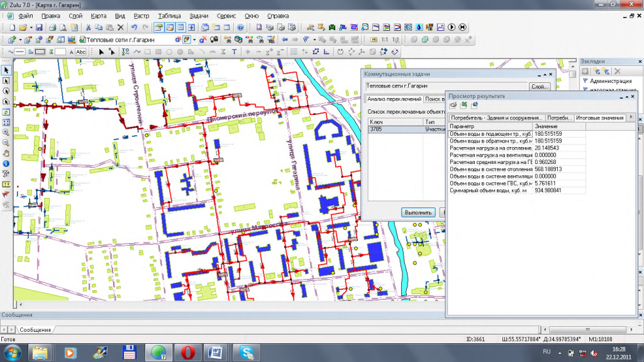Toggle the highlighted layer edit pencil button

click(186, 40)
